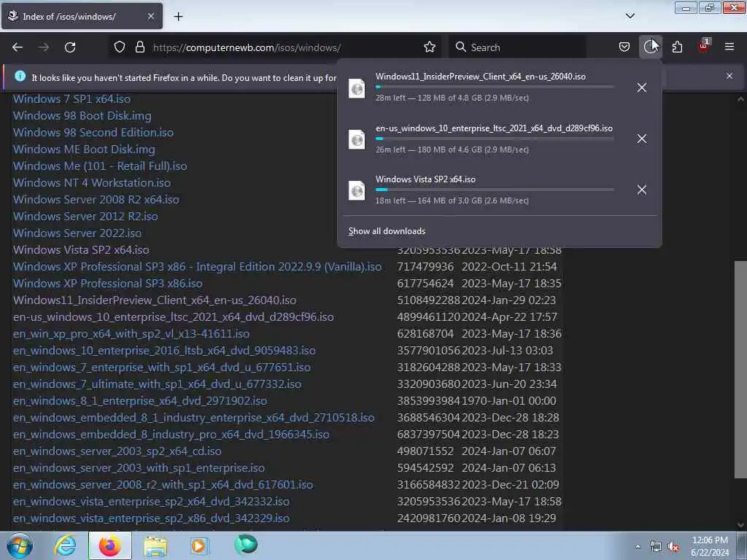Open Windows 7 SP1 x64.iso link
The image size is (747, 560).
click(71, 99)
